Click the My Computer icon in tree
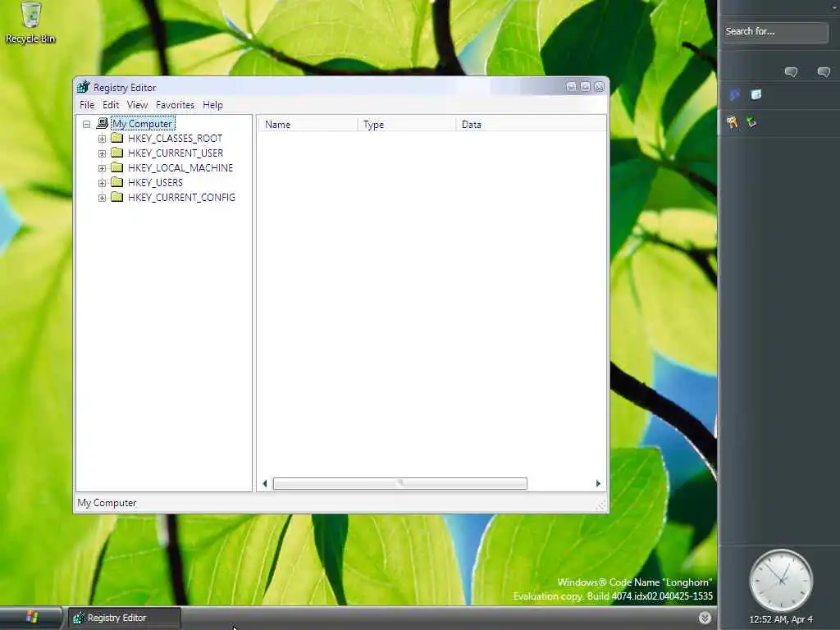 tap(102, 123)
